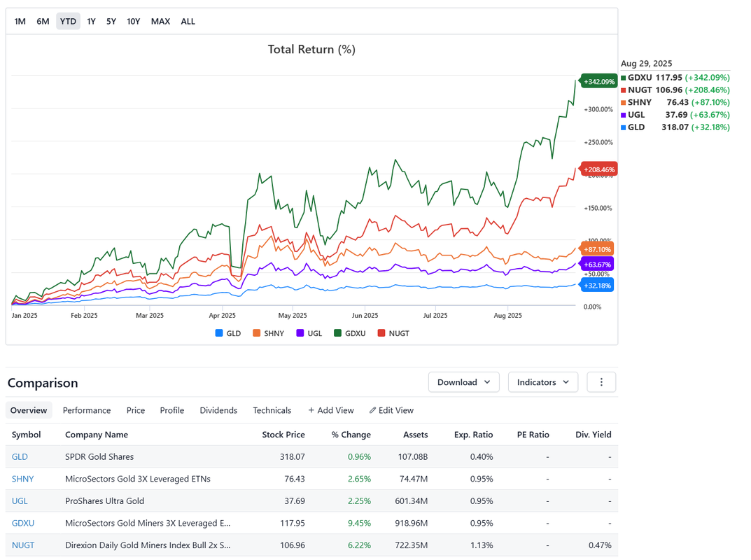Select the 6M time range
The image size is (751, 560).
(x=43, y=21)
